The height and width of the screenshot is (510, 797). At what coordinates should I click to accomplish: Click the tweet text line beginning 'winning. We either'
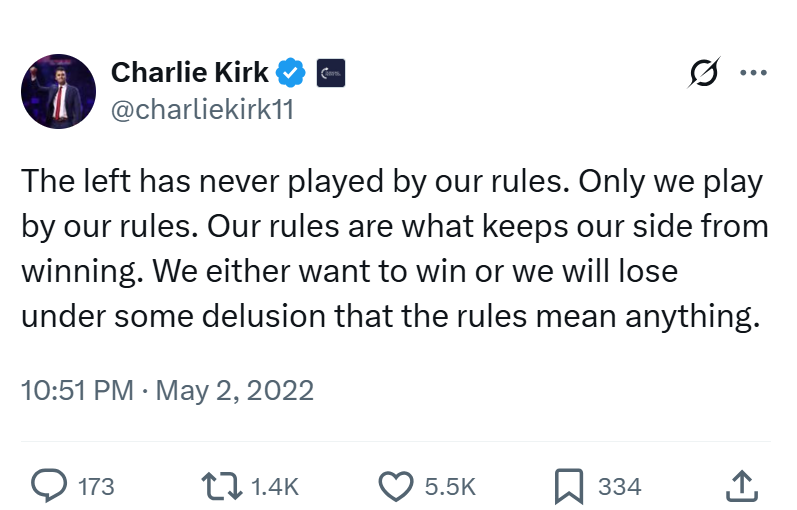point(350,272)
